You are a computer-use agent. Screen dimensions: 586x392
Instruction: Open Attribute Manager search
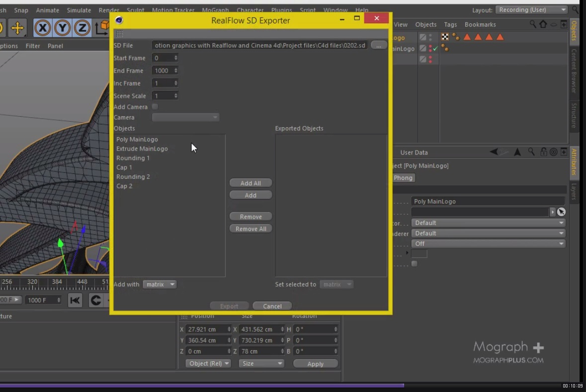tap(531, 152)
